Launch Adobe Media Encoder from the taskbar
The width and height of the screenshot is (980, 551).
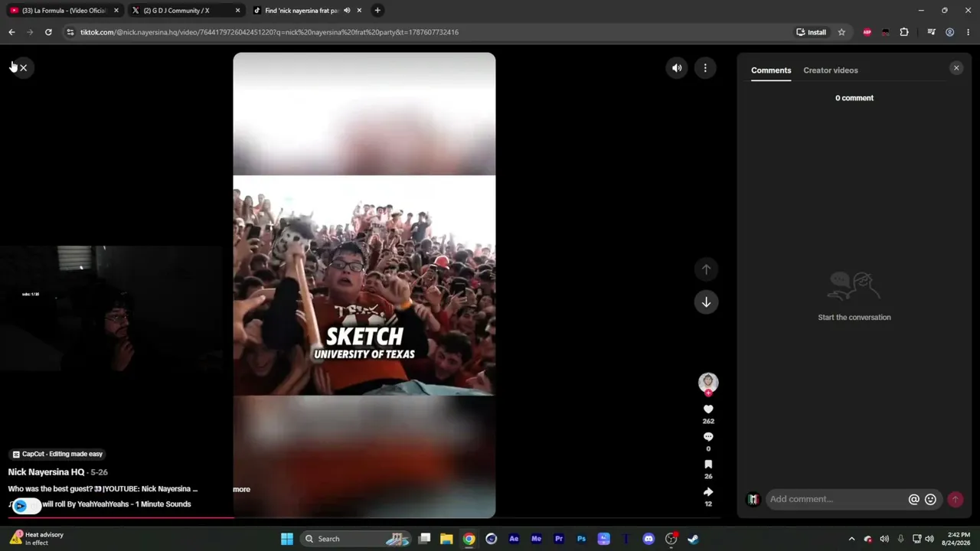(x=536, y=539)
